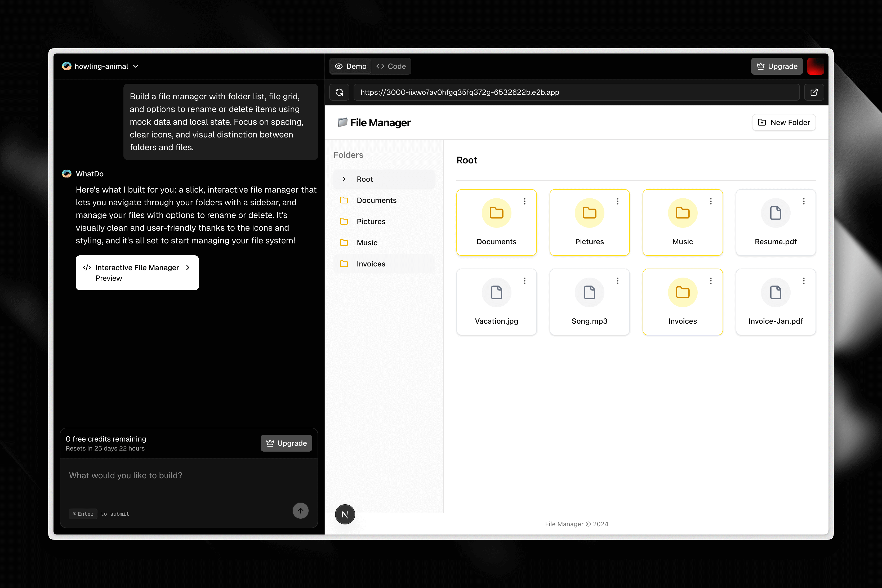Click the Invoice-Jan.pdf file name
This screenshot has height=588, width=882.
(776, 321)
